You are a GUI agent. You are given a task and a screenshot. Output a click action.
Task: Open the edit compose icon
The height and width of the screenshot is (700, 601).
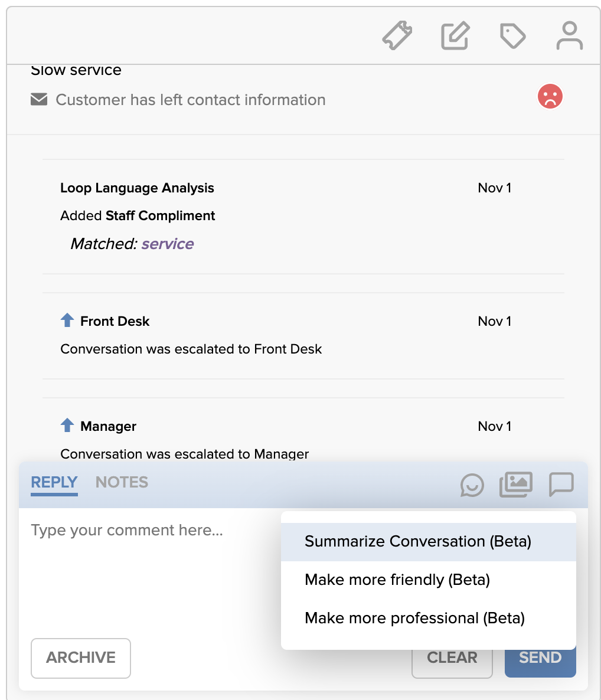455,35
